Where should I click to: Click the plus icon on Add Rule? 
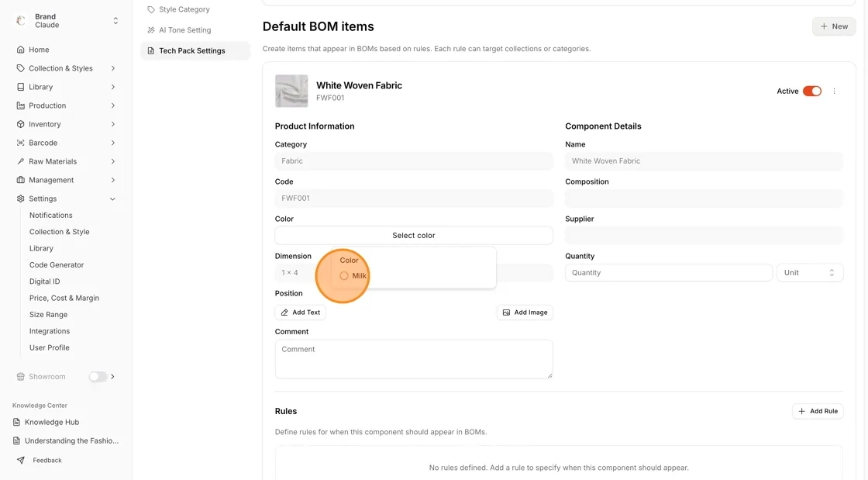click(x=801, y=411)
